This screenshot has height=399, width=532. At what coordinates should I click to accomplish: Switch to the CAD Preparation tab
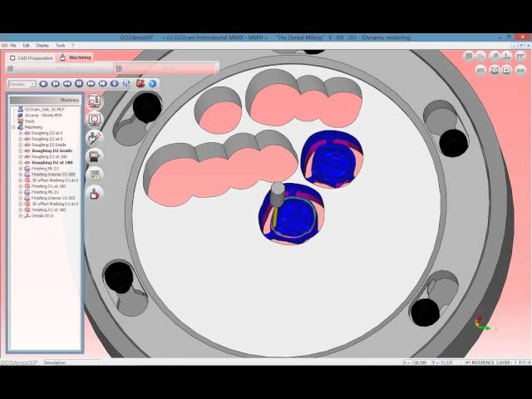pyautogui.click(x=32, y=58)
